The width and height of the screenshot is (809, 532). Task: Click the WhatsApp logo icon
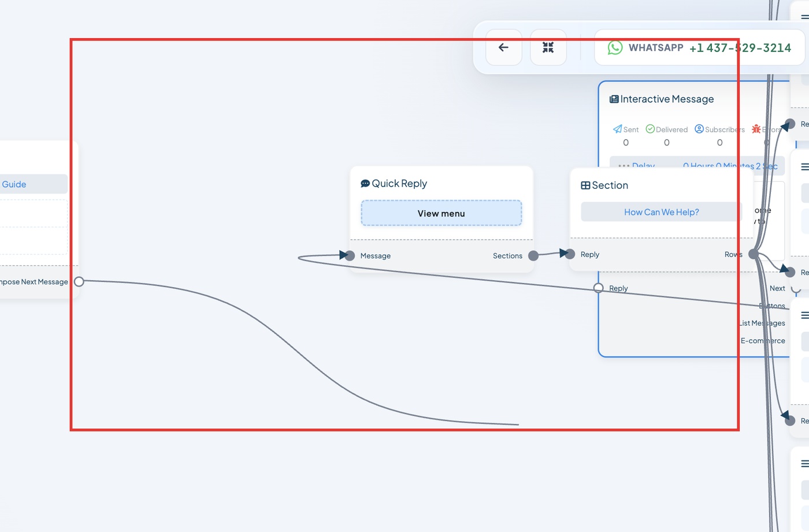pyautogui.click(x=615, y=47)
